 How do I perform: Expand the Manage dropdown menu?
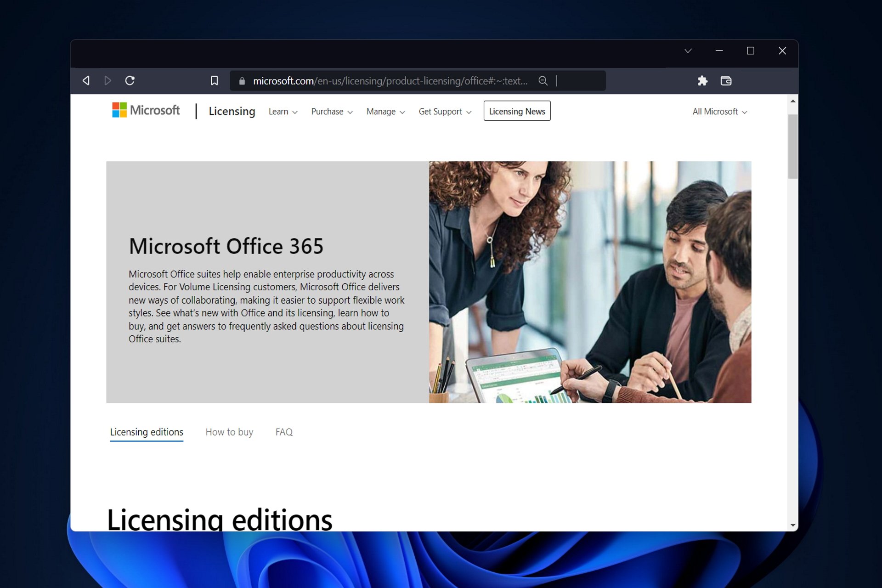pos(386,112)
